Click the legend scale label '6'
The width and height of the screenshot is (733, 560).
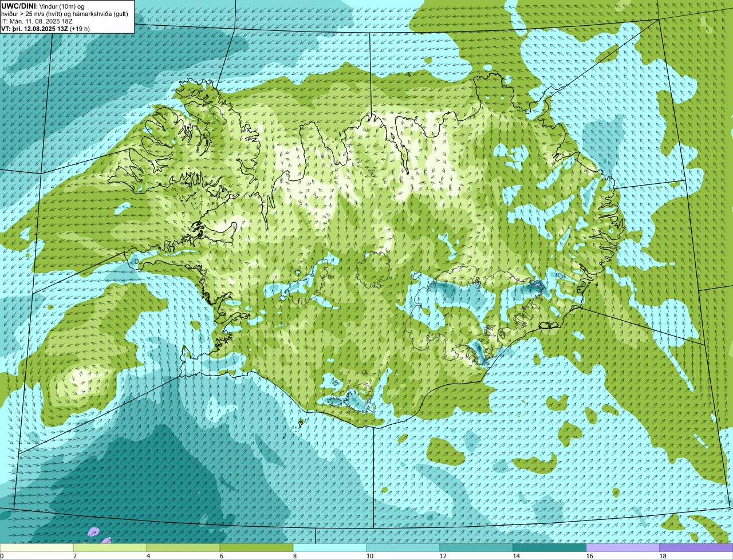pos(222,556)
